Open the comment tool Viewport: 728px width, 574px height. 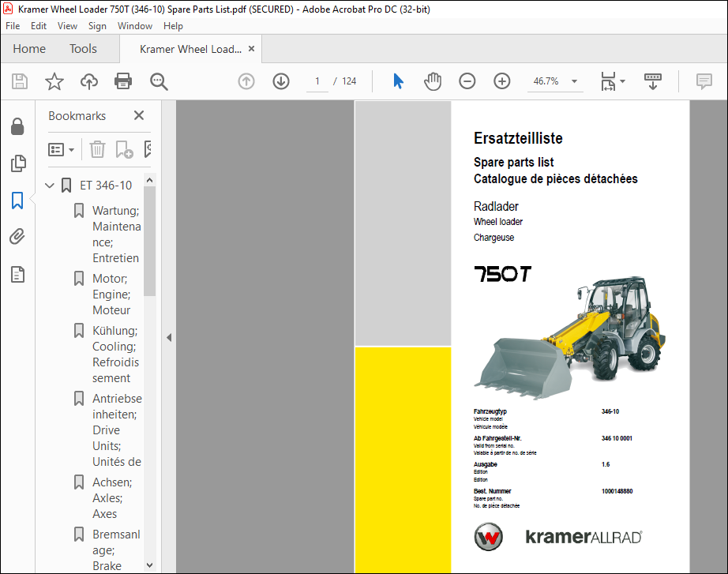(x=704, y=81)
